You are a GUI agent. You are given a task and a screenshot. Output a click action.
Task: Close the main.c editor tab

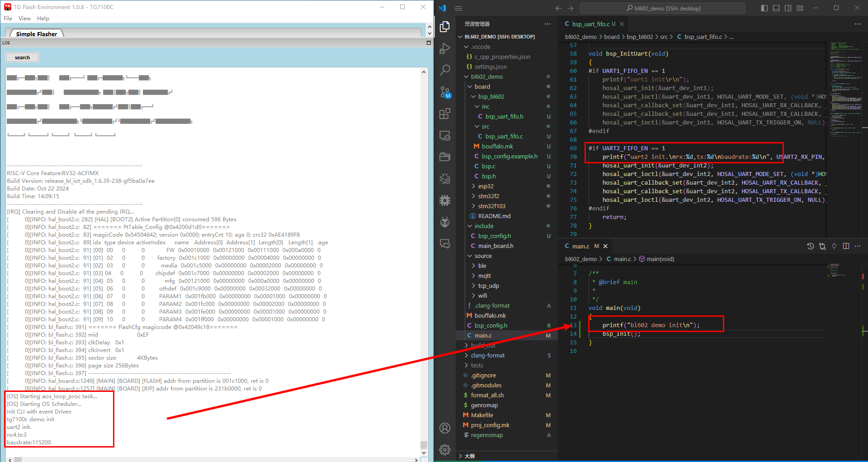605,246
